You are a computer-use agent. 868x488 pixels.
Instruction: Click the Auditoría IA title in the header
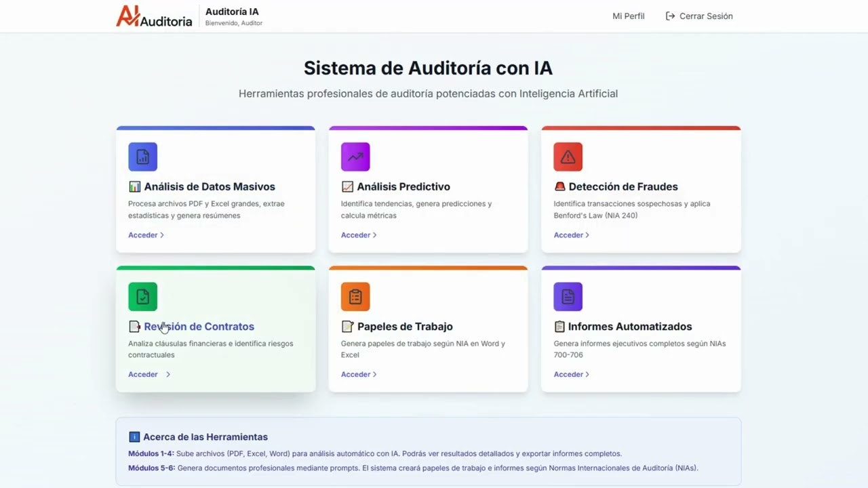coord(233,11)
